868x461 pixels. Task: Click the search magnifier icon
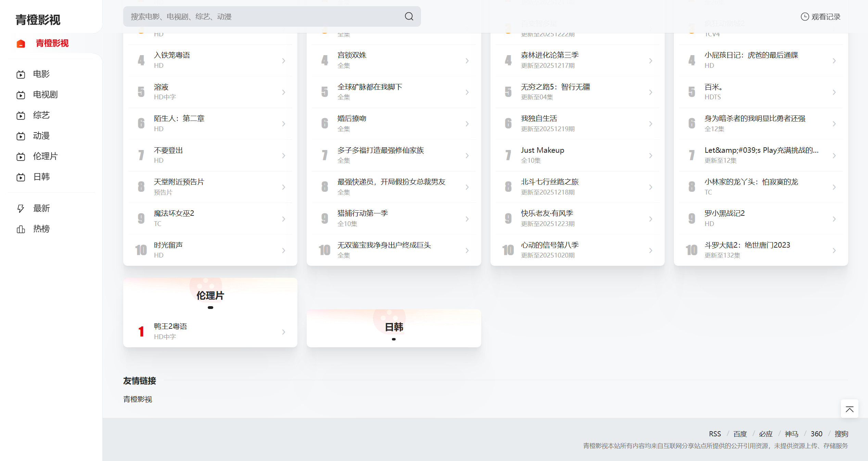pos(409,16)
